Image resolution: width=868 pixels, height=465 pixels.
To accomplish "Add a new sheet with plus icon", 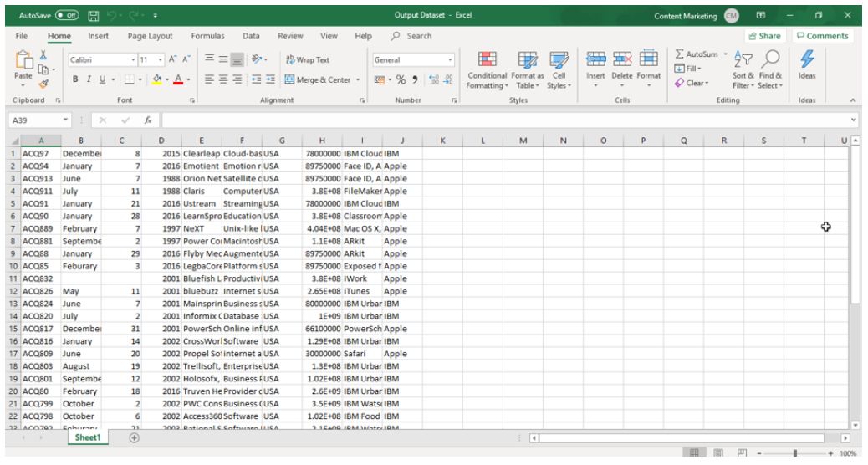I will click(134, 438).
